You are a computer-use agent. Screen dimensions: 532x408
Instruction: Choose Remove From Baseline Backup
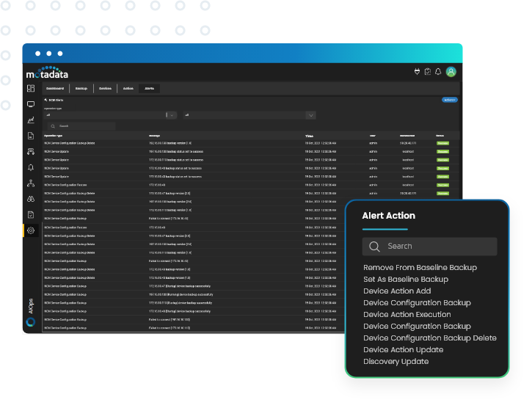[x=420, y=267]
